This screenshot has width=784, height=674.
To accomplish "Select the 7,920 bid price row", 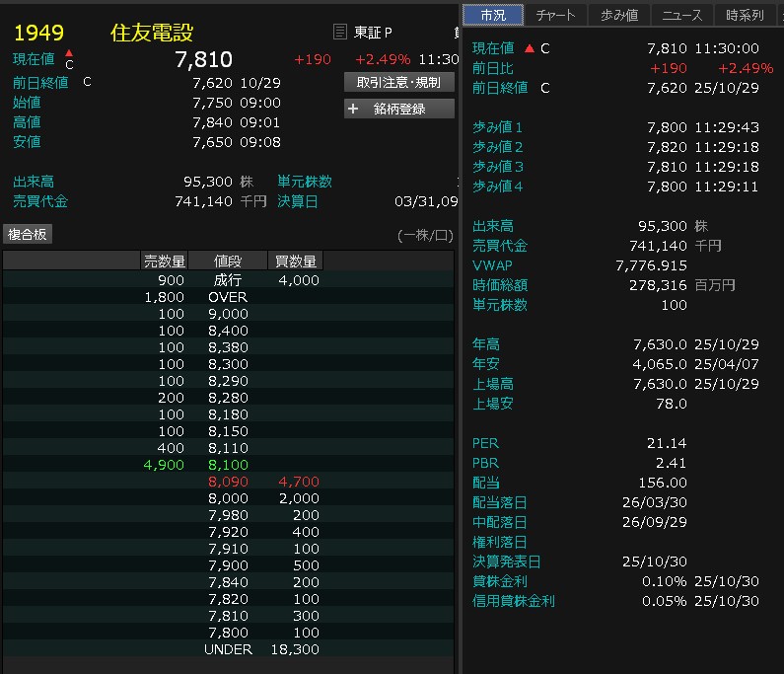I will pyautogui.click(x=228, y=532).
